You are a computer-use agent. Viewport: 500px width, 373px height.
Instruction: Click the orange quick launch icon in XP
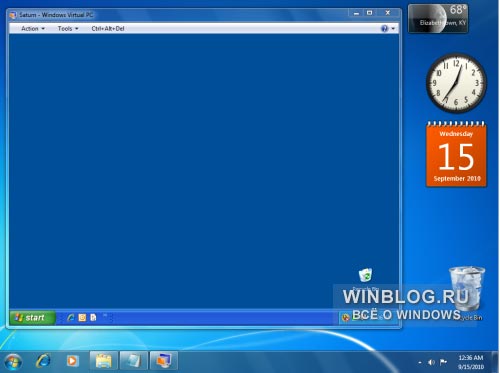82,318
